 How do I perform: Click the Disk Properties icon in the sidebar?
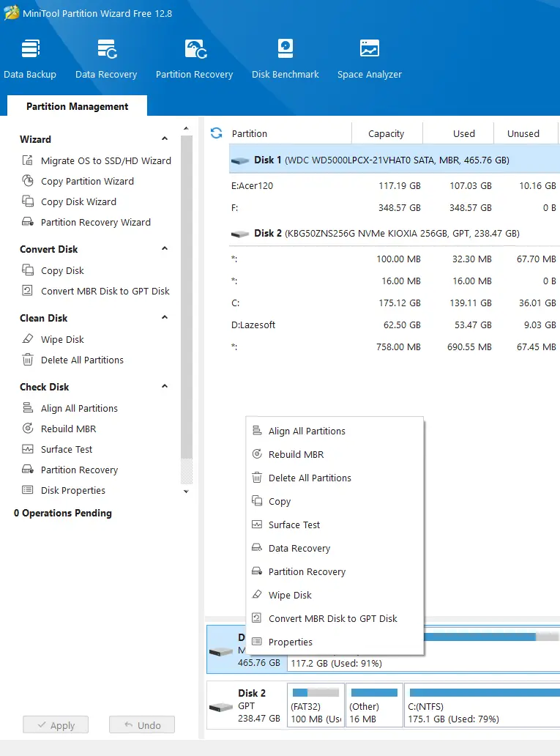28,490
